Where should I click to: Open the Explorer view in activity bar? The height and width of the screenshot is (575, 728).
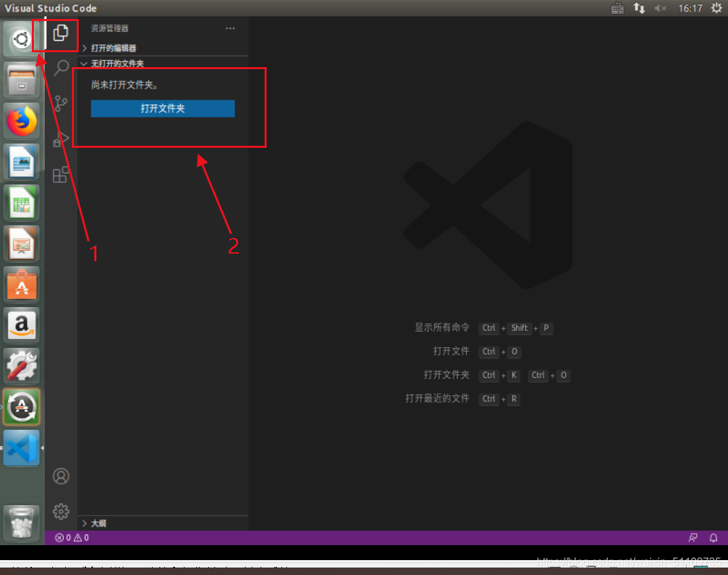coord(61,33)
